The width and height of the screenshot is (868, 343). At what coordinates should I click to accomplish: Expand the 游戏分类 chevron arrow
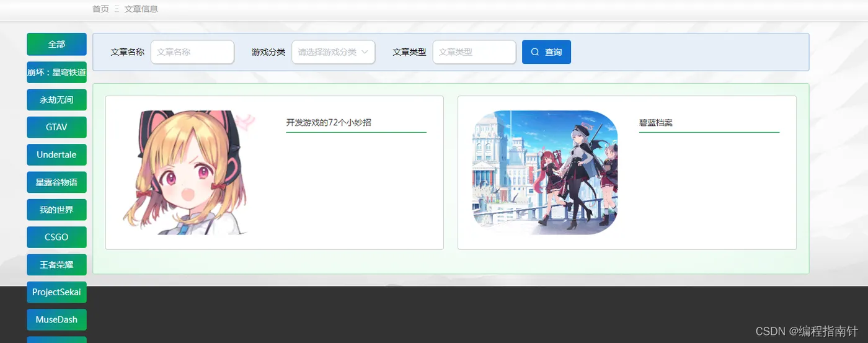click(365, 52)
